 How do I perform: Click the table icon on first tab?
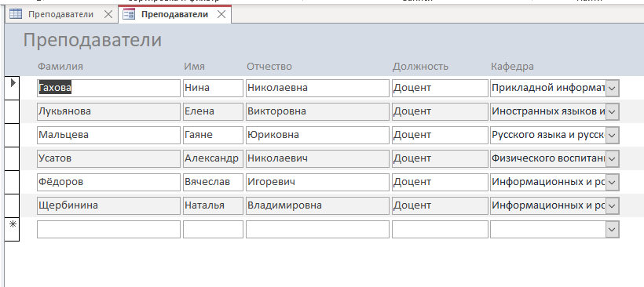[16, 14]
